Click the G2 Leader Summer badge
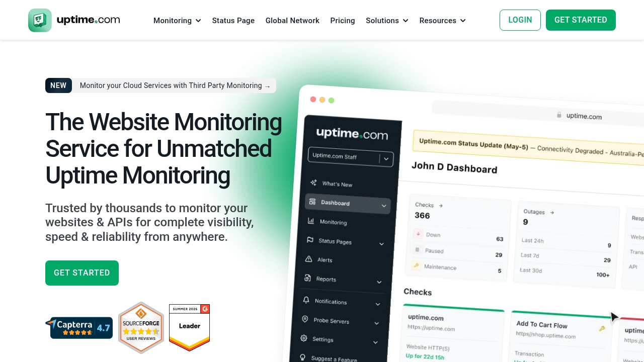Screen dimensions: 644x362 tap(189, 327)
